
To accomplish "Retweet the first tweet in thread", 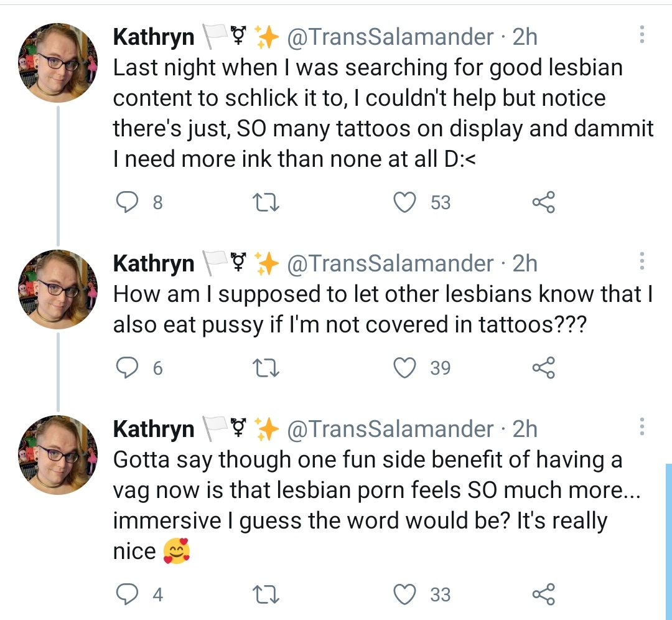I will click(266, 202).
